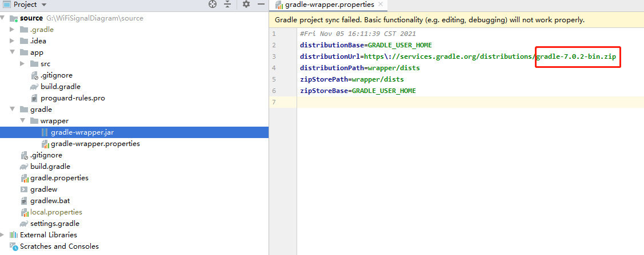This screenshot has height=255, width=644.
Task: Select root .gitignore file
Action: coord(46,155)
